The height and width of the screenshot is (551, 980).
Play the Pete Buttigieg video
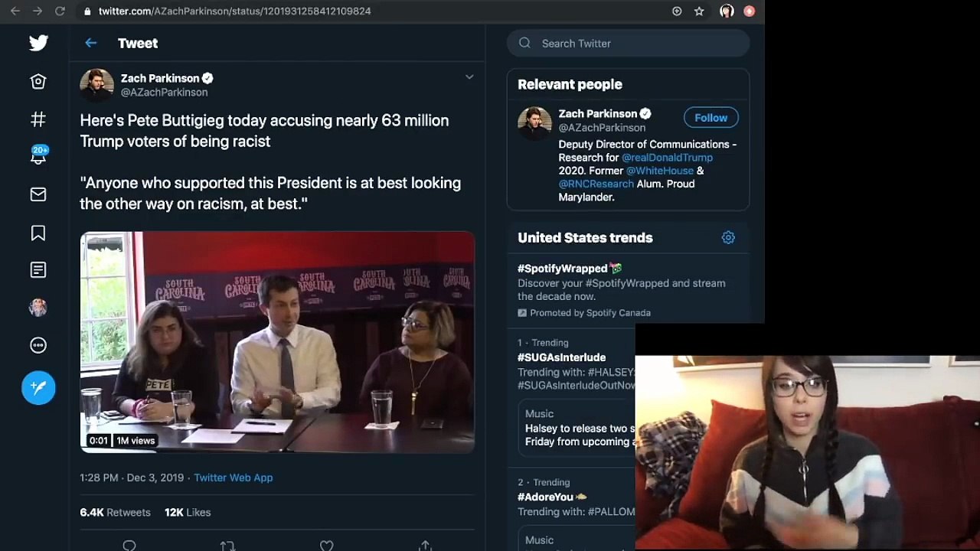(277, 342)
